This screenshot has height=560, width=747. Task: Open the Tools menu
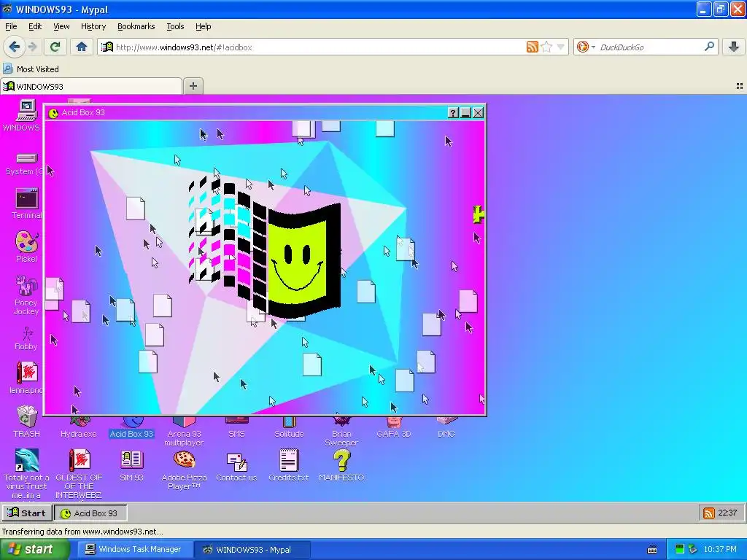pyautogui.click(x=175, y=26)
